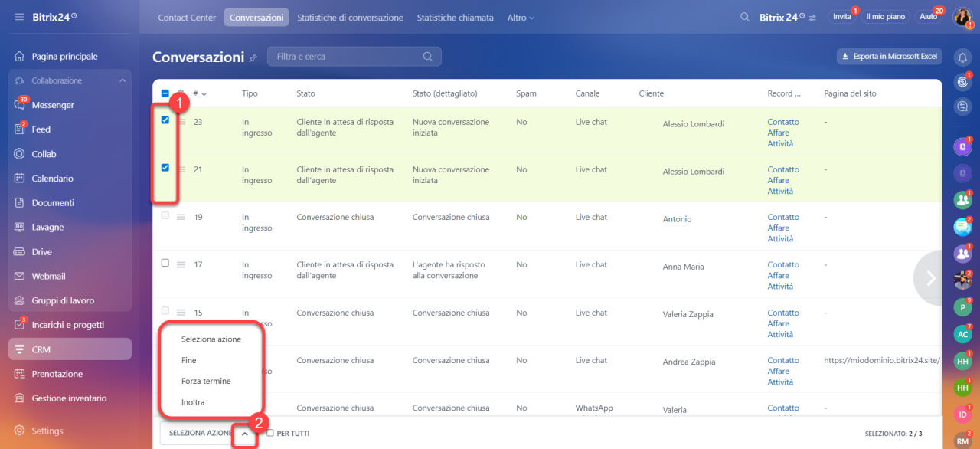Screen dimensions: 980x449
Task: Switch to Statistiche di conversazione tab
Action: (350, 17)
